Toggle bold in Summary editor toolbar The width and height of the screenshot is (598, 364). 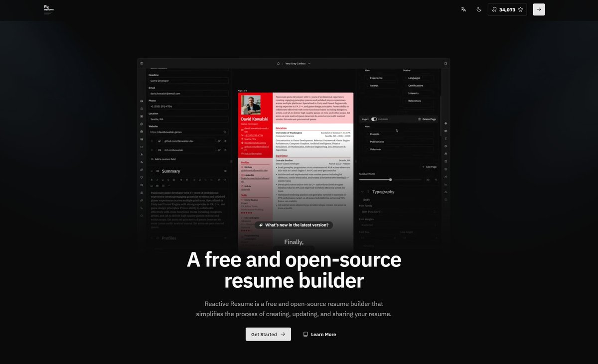151,179
